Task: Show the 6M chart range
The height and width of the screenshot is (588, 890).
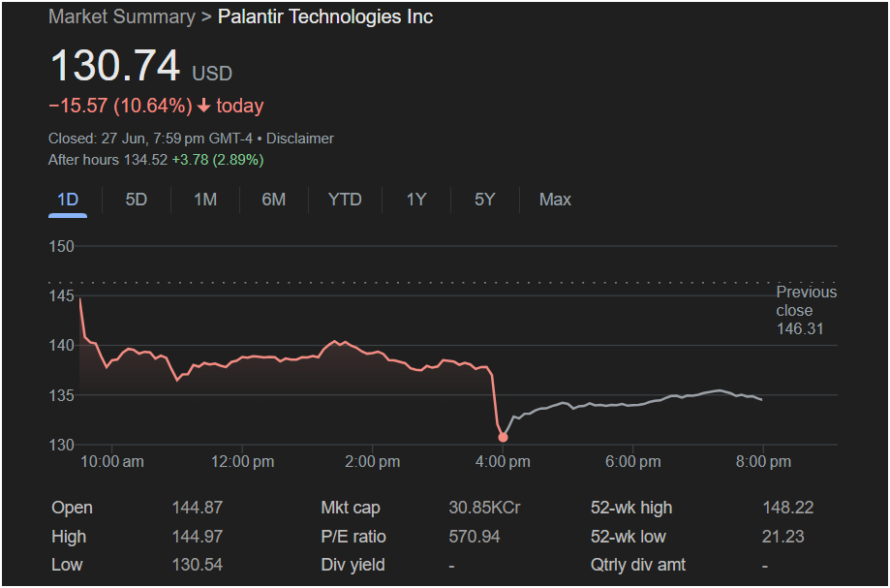Action: tap(273, 200)
